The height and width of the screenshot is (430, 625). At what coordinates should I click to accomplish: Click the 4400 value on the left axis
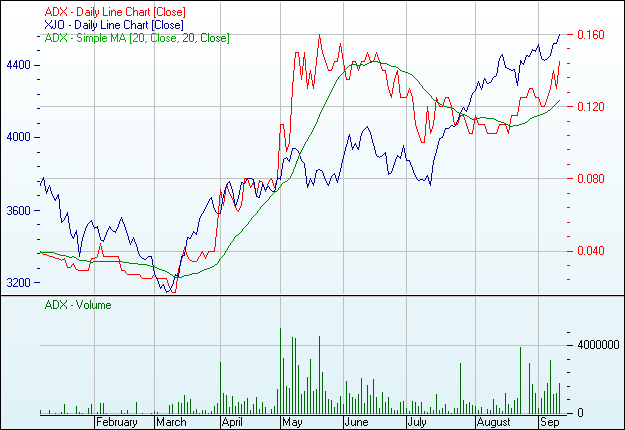click(18, 65)
